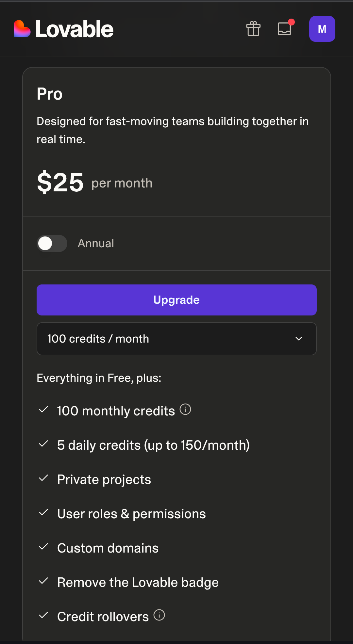
Task: Click the credits dropdown chevron arrow
Action: 299,339
